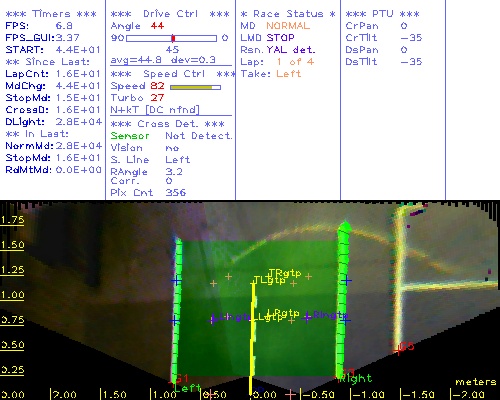Click the green Right lane label

click(x=355, y=378)
